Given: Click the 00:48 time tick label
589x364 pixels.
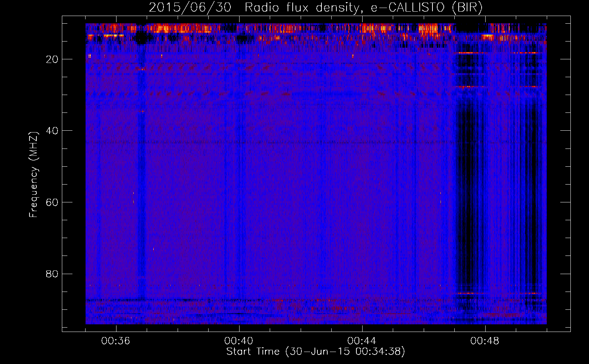Looking at the screenshot, I should (x=485, y=341).
